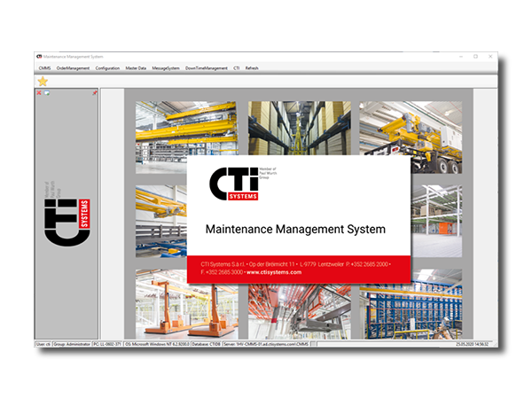Click the OS: Microsoft Windows NT status entry
The height and width of the screenshot is (399, 532).
click(157, 344)
